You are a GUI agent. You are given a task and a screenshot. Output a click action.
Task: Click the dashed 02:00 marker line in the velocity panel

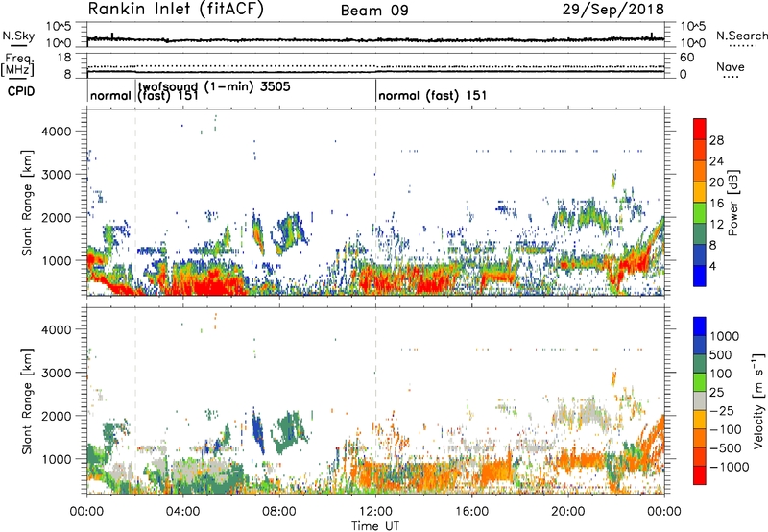(135, 400)
